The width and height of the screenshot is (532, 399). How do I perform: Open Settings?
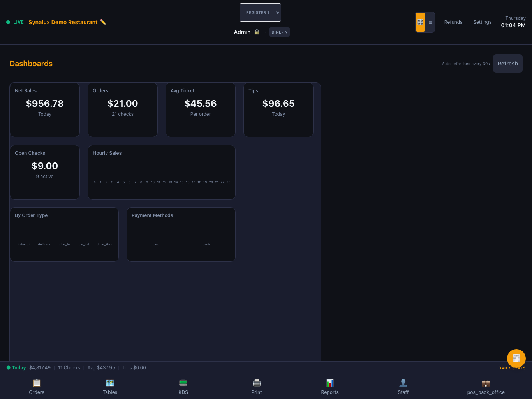pyautogui.click(x=482, y=22)
